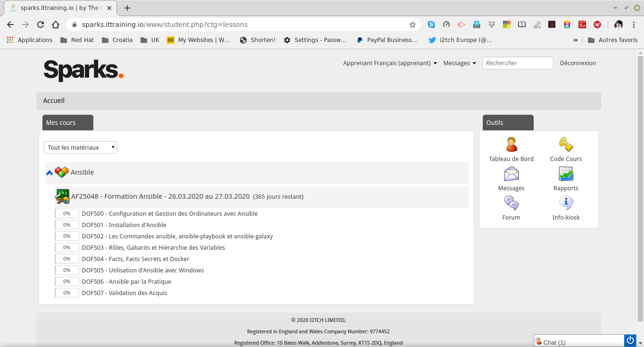Open lesson DOF501 - Installation d'Ansible
Screen dimensions: 644x347
click(x=124, y=225)
